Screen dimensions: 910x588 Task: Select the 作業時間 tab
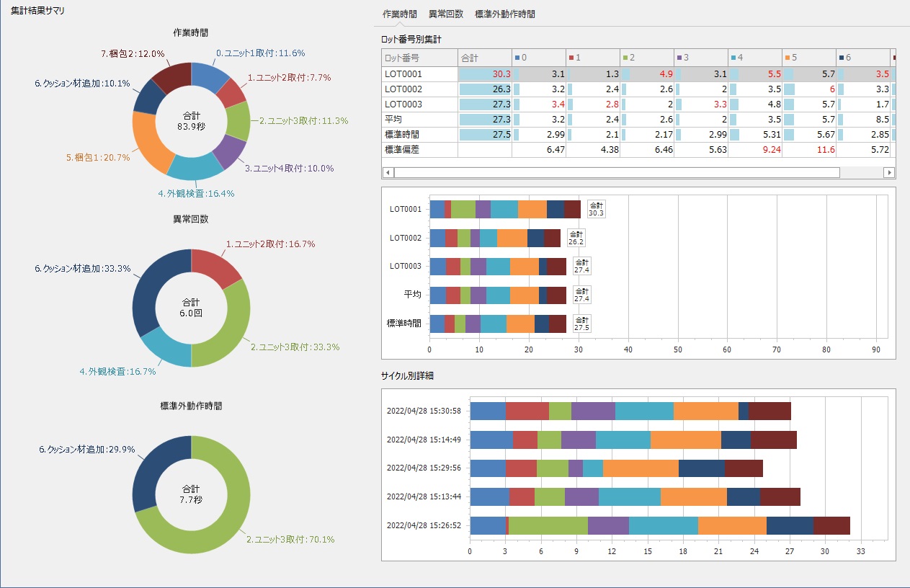(x=399, y=14)
